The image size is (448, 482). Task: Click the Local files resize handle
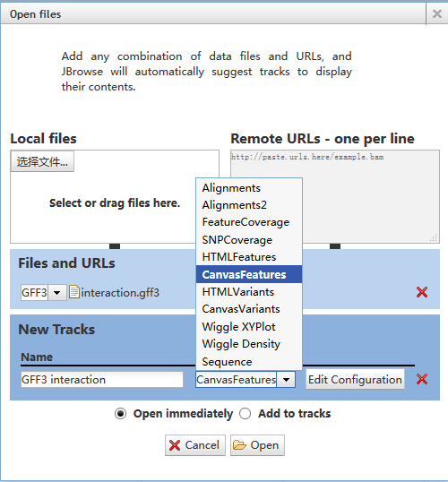(115, 245)
